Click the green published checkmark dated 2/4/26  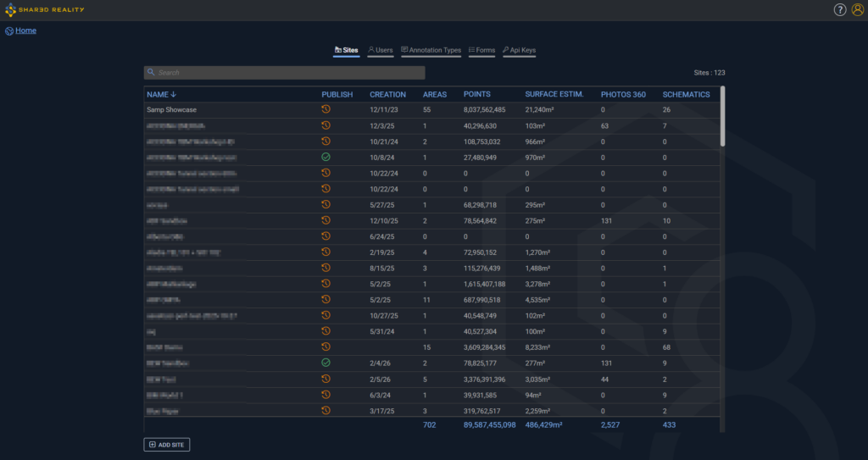[x=325, y=363]
